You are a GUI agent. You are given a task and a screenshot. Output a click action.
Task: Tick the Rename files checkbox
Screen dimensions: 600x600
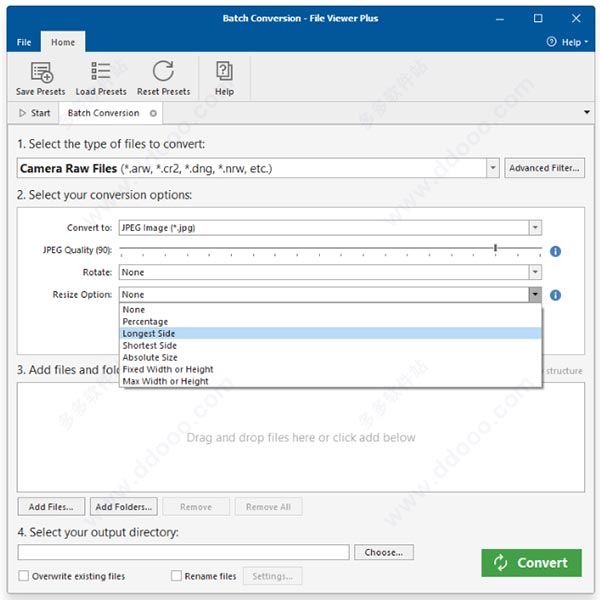(x=176, y=576)
